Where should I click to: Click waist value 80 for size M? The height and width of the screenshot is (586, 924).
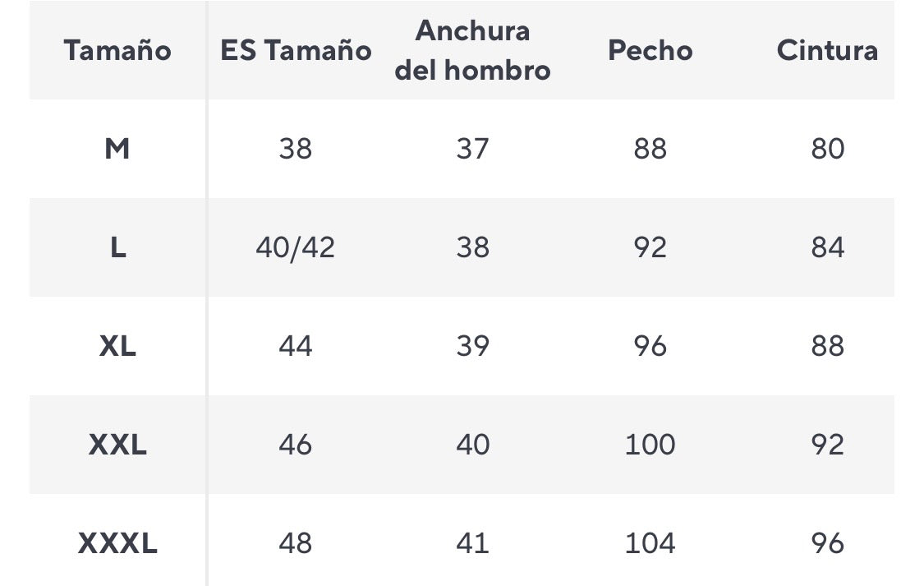[827, 149]
